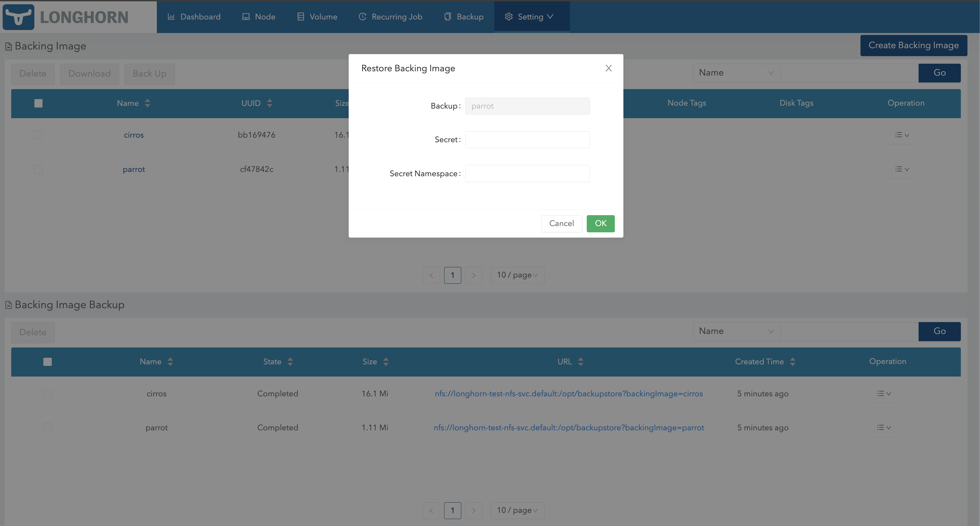Check the cirros backup row checkbox

tap(48, 394)
